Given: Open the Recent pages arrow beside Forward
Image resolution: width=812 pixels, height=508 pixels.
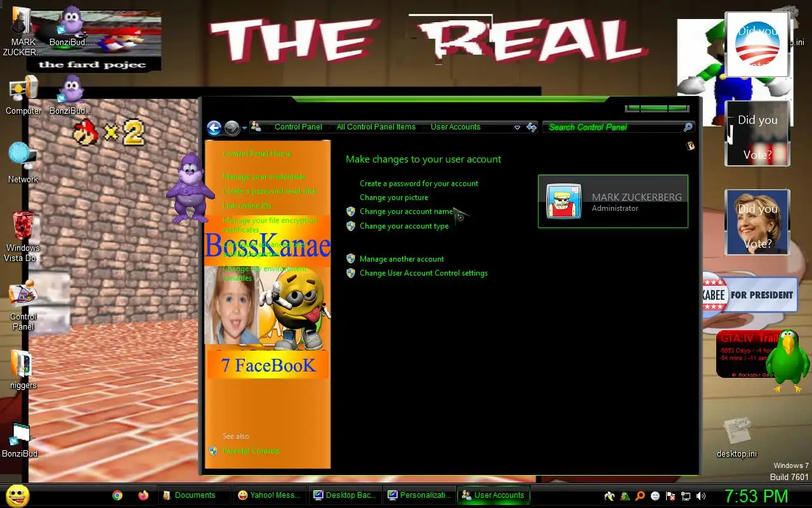Looking at the screenshot, I should pyautogui.click(x=244, y=128).
